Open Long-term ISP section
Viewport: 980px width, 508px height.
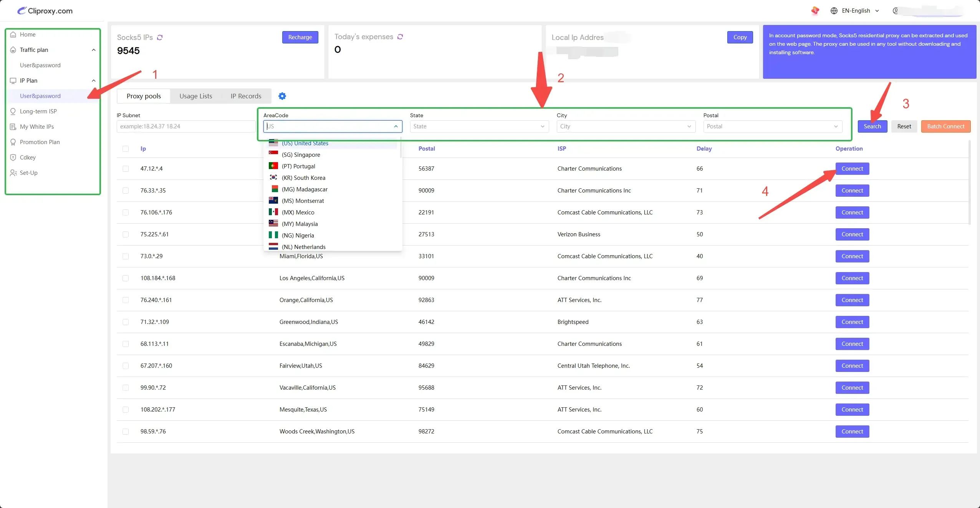pyautogui.click(x=38, y=111)
